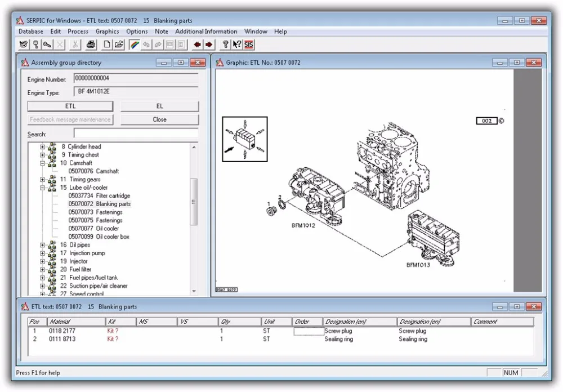This screenshot has height=392, width=563.
Task: Click the blank new document icon
Action: coord(106,44)
